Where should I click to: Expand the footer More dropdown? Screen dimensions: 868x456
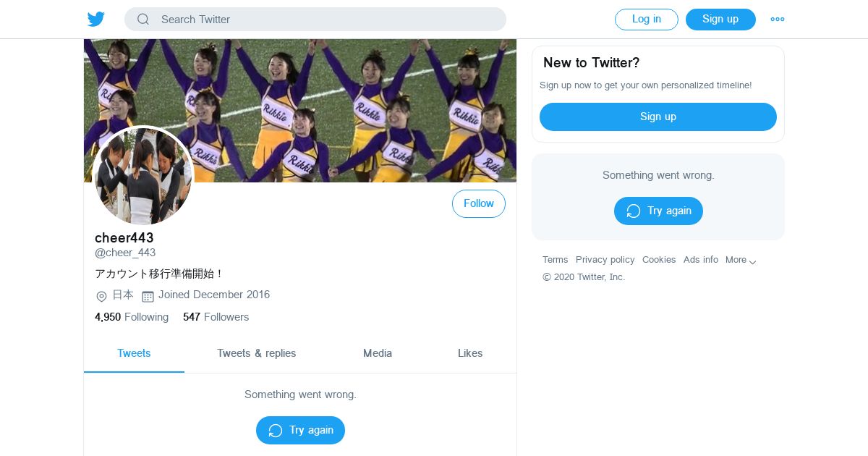[741, 260]
